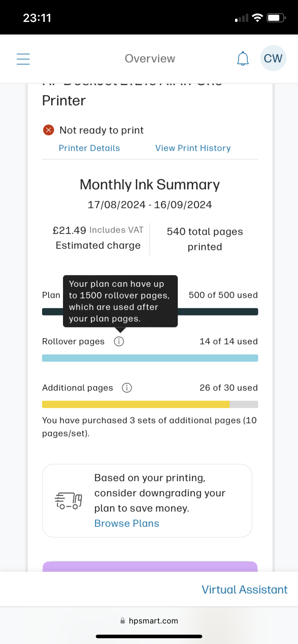The height and width of the screenshot is (644, 298).
Task: Click the Rollover pages info icon
Action: pyautogui.click(x=119, y=341)
